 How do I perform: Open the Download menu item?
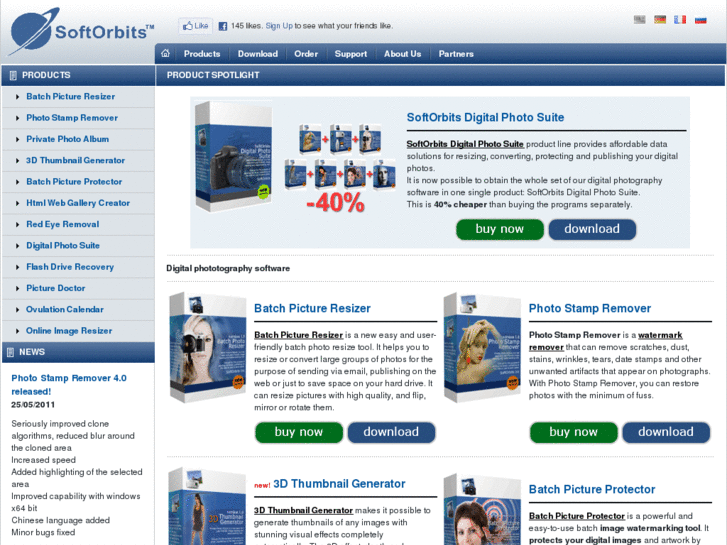[x=258, y=54]
